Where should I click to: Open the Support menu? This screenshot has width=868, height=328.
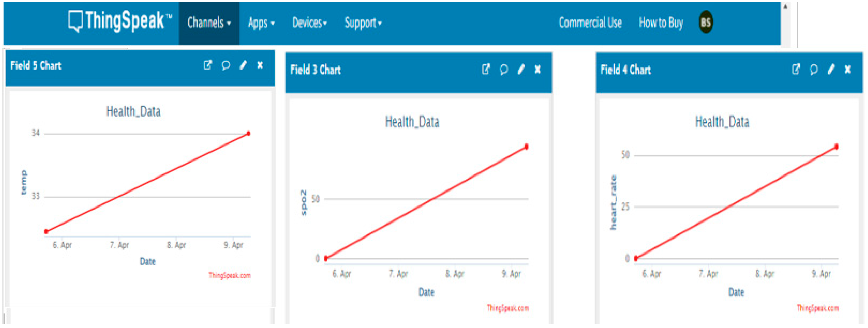click(x=363, y=23)
